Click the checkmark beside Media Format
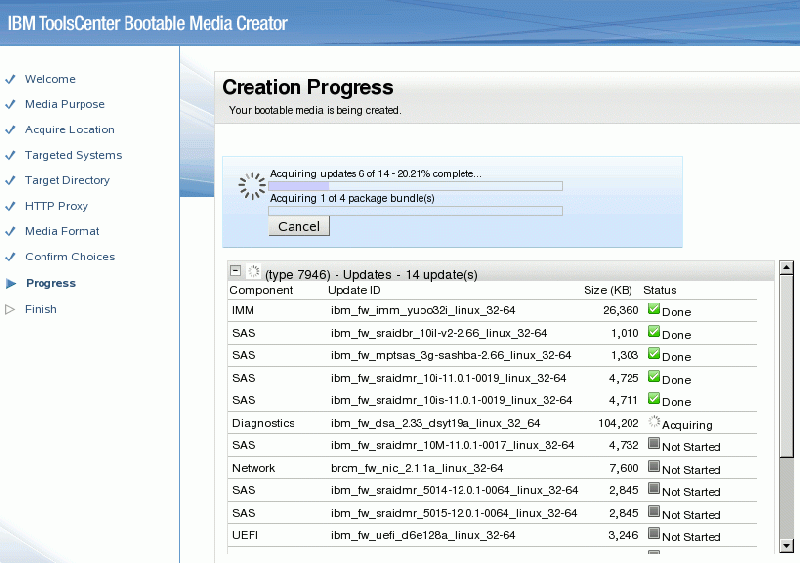Screen dimensions: 800x563 click(x=11, y=231)
